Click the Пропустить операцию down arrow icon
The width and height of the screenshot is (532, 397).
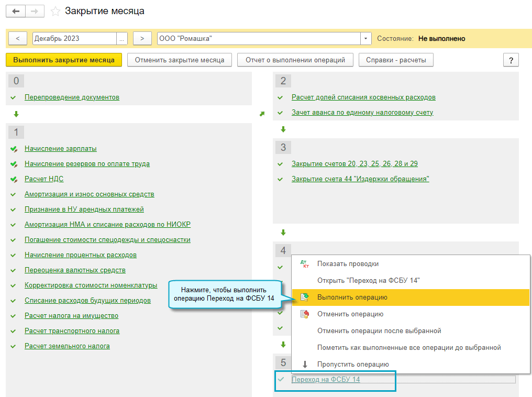pyautogui.click(x=305, y=365)
